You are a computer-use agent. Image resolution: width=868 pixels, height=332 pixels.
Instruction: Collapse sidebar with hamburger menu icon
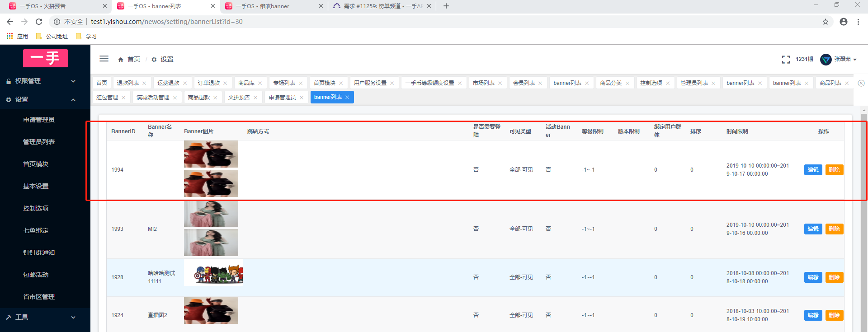[x=104, y=59]
